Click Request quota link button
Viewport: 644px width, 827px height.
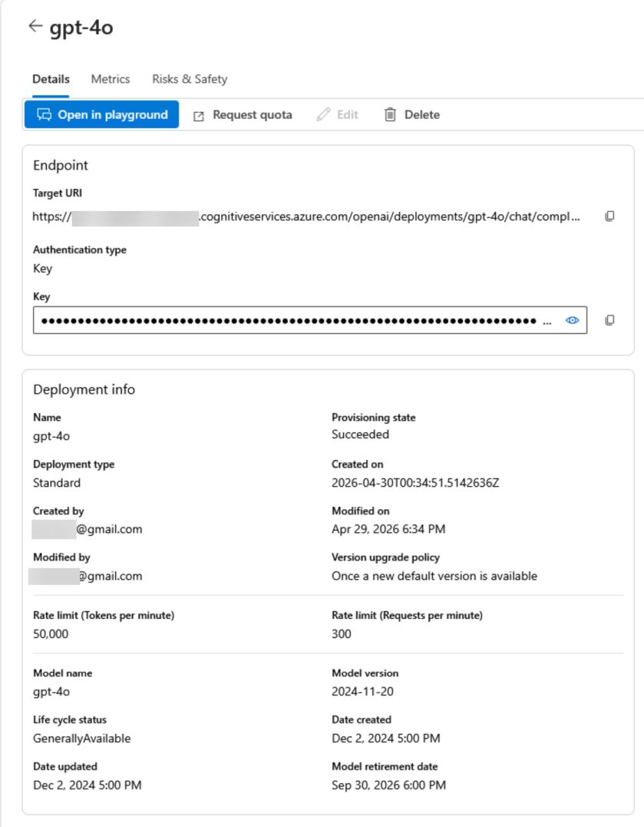(243, 115)
